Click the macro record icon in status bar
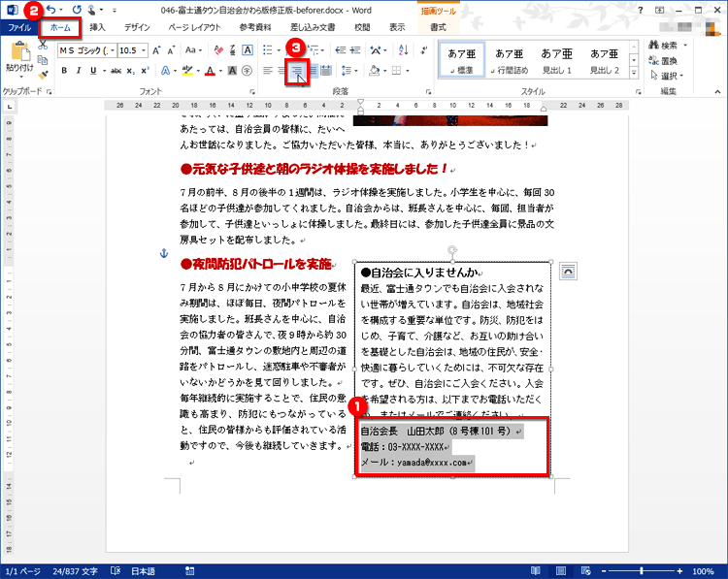The height and width of the screenshot is (579, 728). point(189,570)
